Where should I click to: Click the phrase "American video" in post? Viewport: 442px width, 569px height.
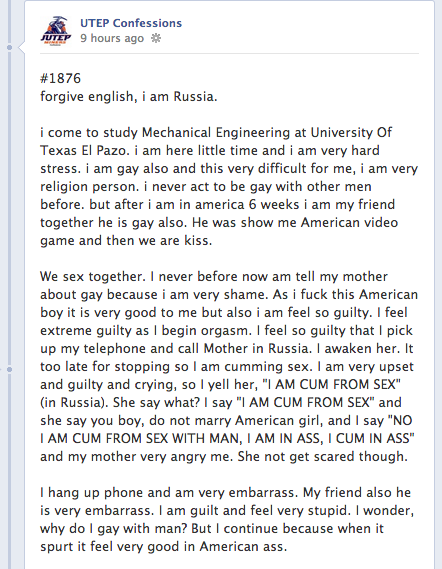(349, 222)
